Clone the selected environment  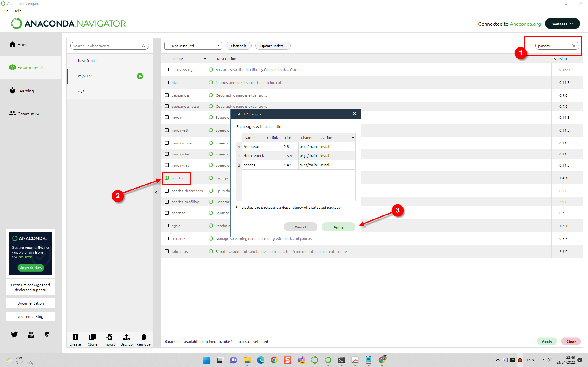click(92, 340)
